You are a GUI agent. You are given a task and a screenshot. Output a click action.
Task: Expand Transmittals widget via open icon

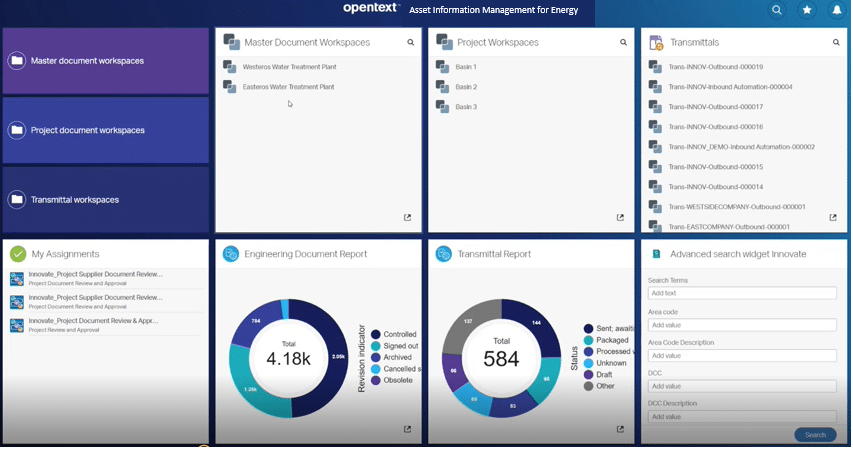pos(833,218)
